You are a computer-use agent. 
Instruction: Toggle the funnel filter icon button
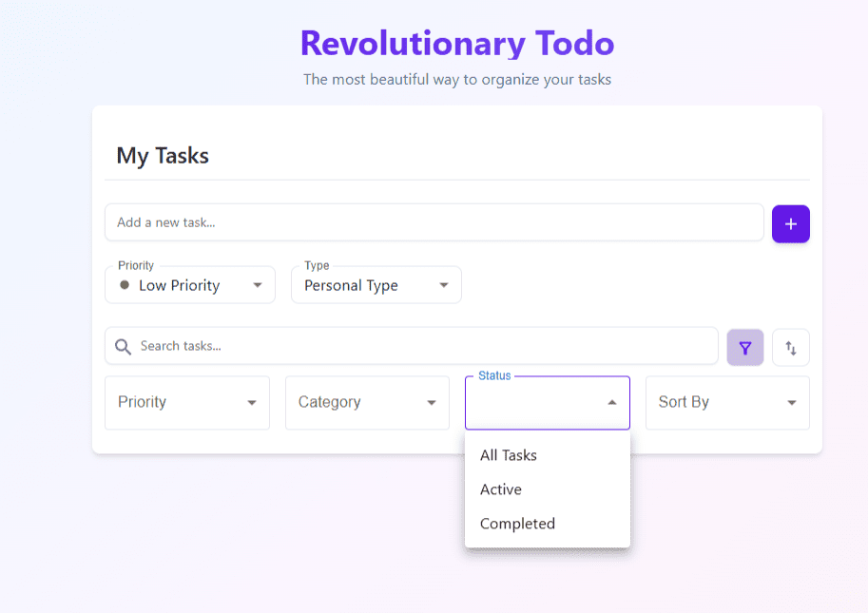[x=745, y=348]
